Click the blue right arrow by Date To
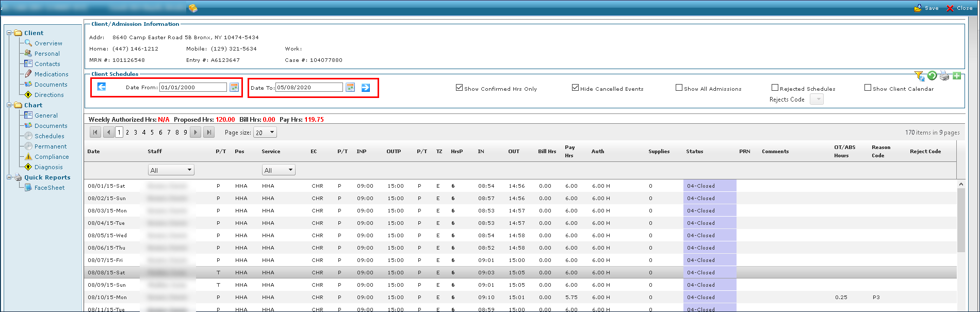 click(x=366, y=88)
